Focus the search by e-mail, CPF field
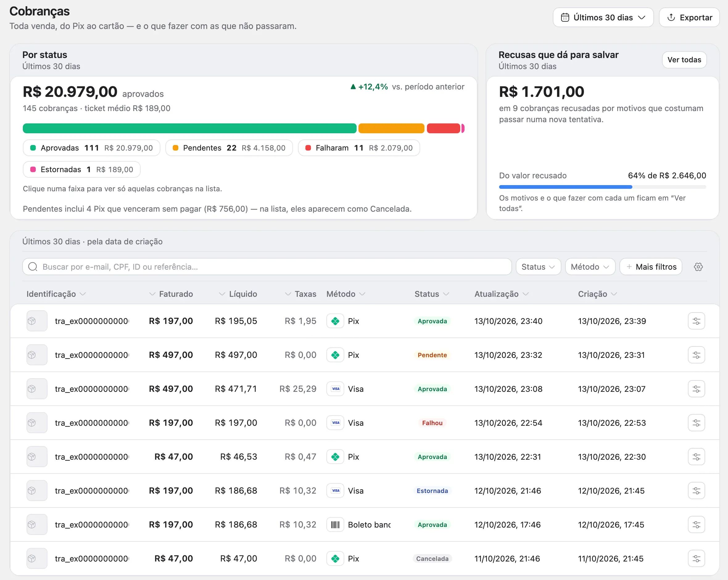The height and width of the screenshot is (580, 728). 267,267
